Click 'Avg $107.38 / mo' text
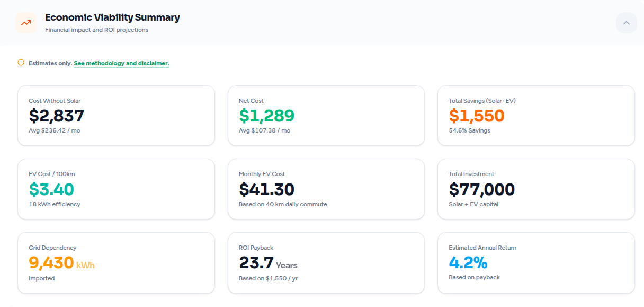The image size is (644, 307). 264,130
